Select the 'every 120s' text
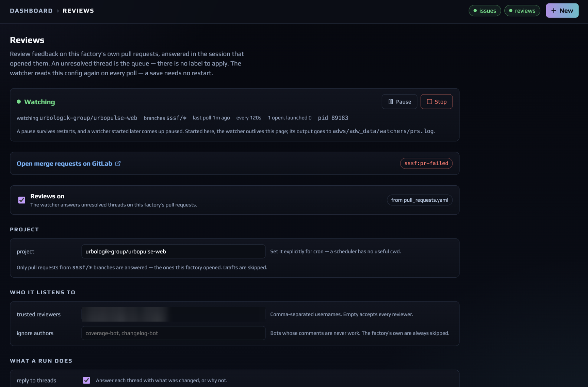Image resolution: width=588 pixels, height=387 pixels. [x=249, y=118]
